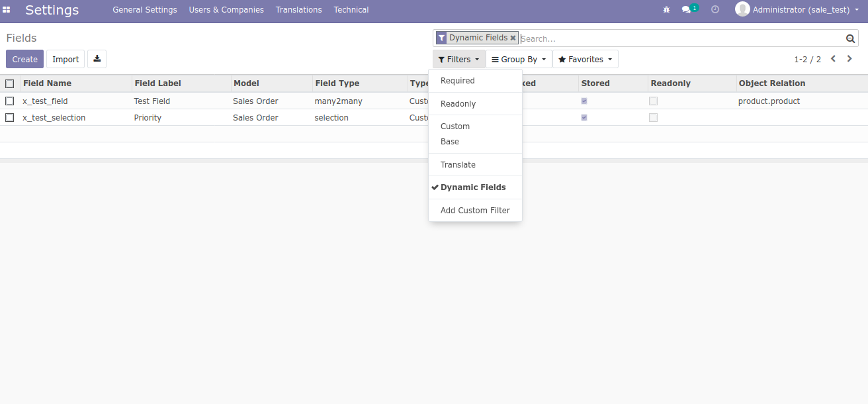This screenshot has height=404, width=868.
Task: Choose Add Custom Filter
Action: point(475,211)
